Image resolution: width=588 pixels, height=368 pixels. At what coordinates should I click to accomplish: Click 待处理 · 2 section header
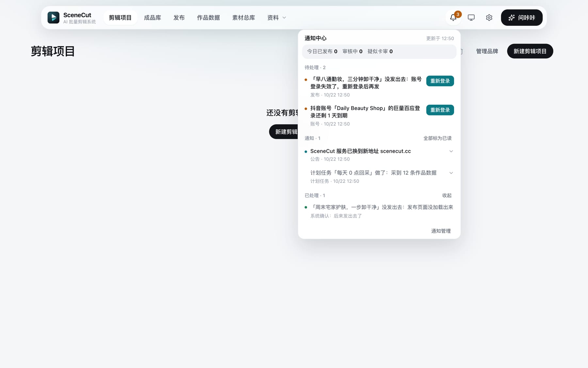click(x=315, y=67)
